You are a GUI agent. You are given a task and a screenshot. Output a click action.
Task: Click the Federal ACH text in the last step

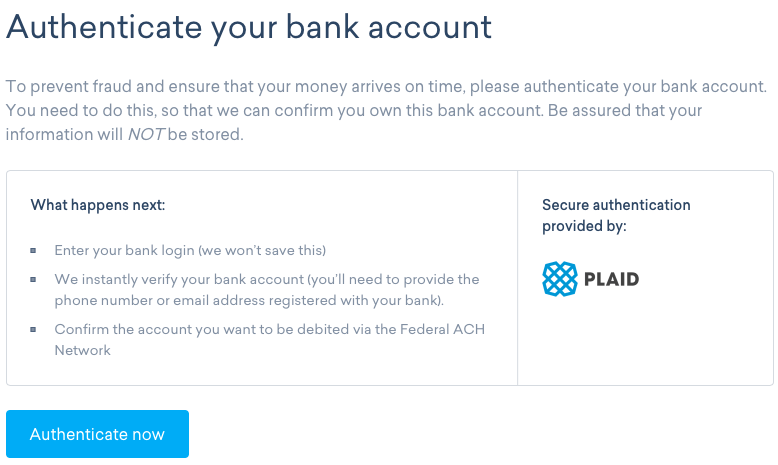click(x=442, y=329)
